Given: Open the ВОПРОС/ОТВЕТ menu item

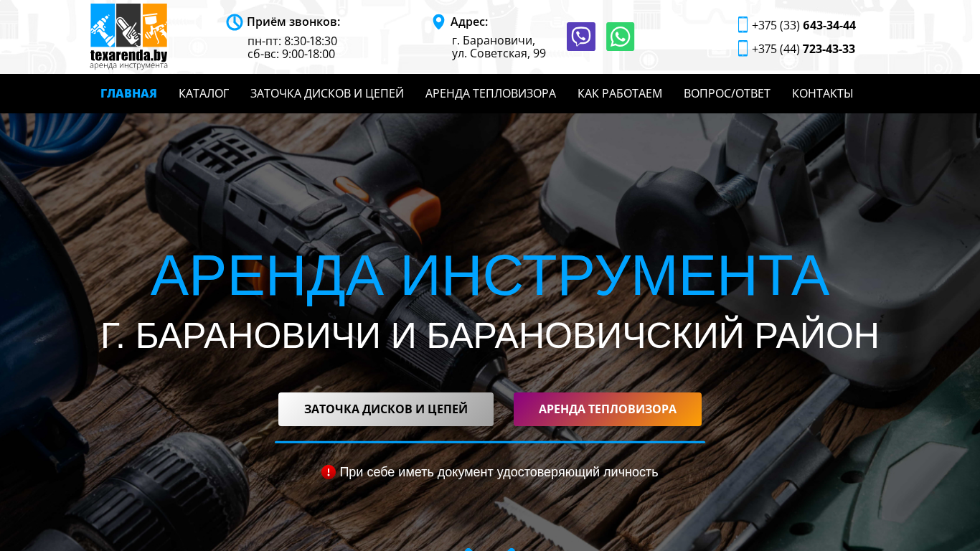Looking at the screenshot, I should pos(727,93).
